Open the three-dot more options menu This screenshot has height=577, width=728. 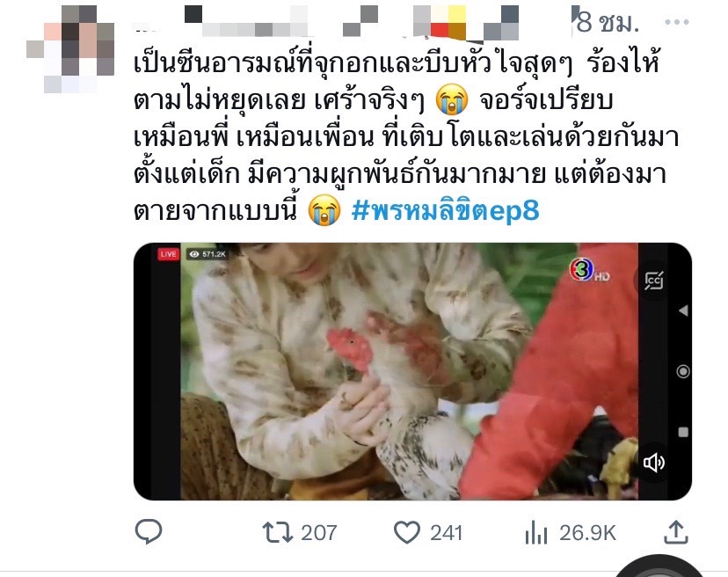tap(677, 22)
